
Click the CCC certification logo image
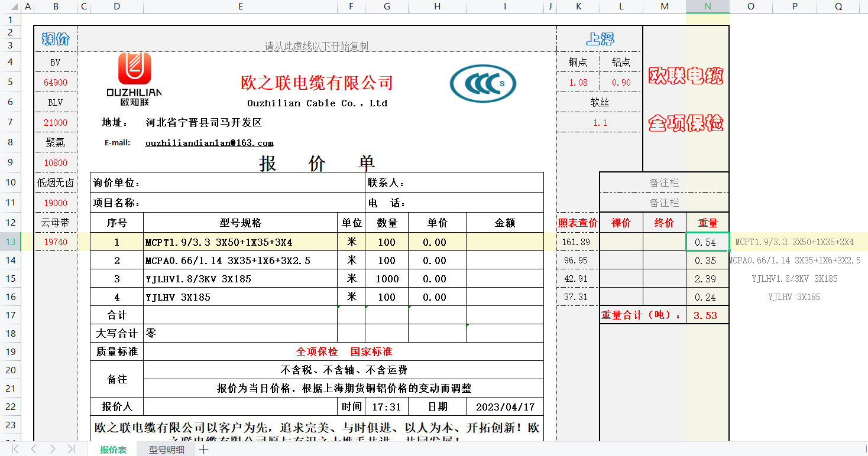(483, 83)
